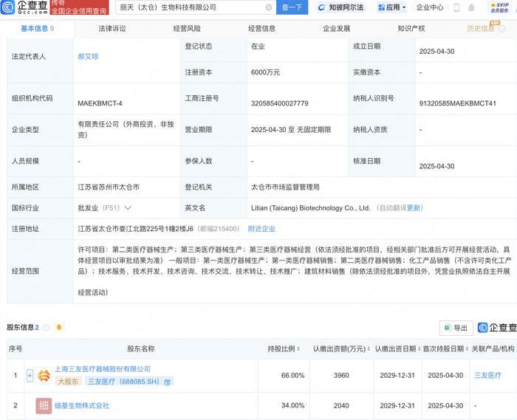This screenshot has width=517, height=420.
Task: Open 附近企业 link
Action: click(x=261, y=229)
